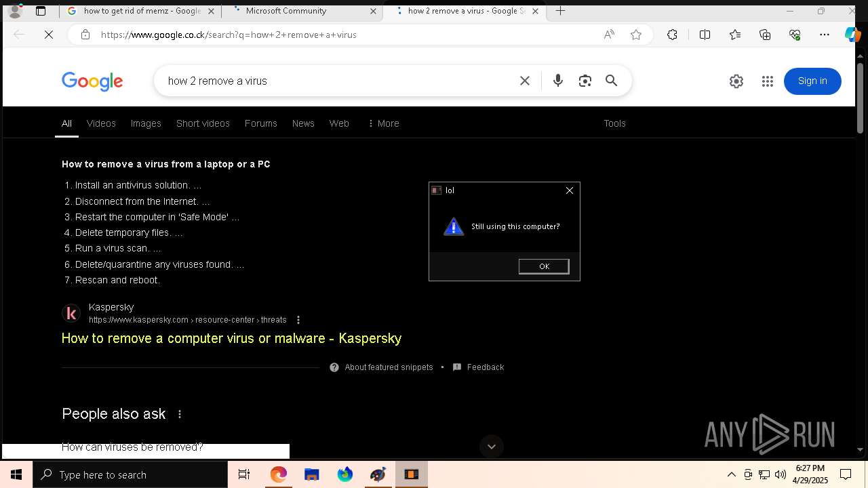Open the search Tools options

(x=614, y=123)
